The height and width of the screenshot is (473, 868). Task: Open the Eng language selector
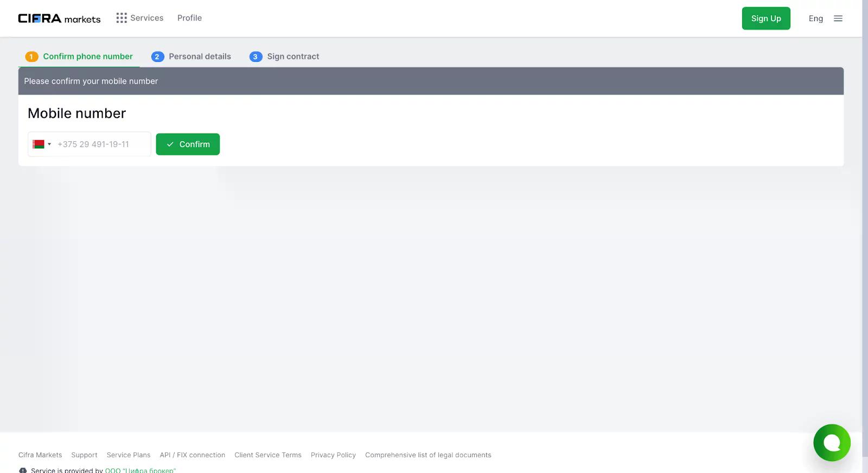tap(815, 18)
